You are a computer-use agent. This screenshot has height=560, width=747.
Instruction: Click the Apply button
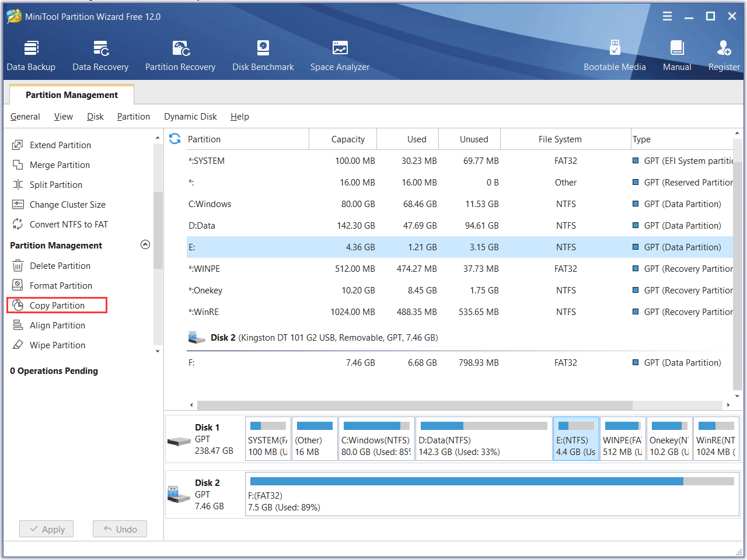pyautogui.click(x=47, y=529)
